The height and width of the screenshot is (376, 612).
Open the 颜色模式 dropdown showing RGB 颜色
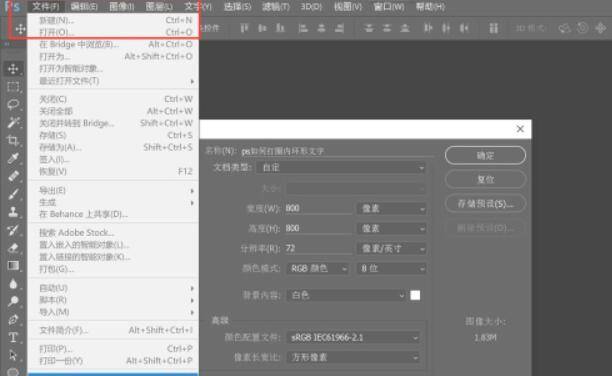[318, 269]
